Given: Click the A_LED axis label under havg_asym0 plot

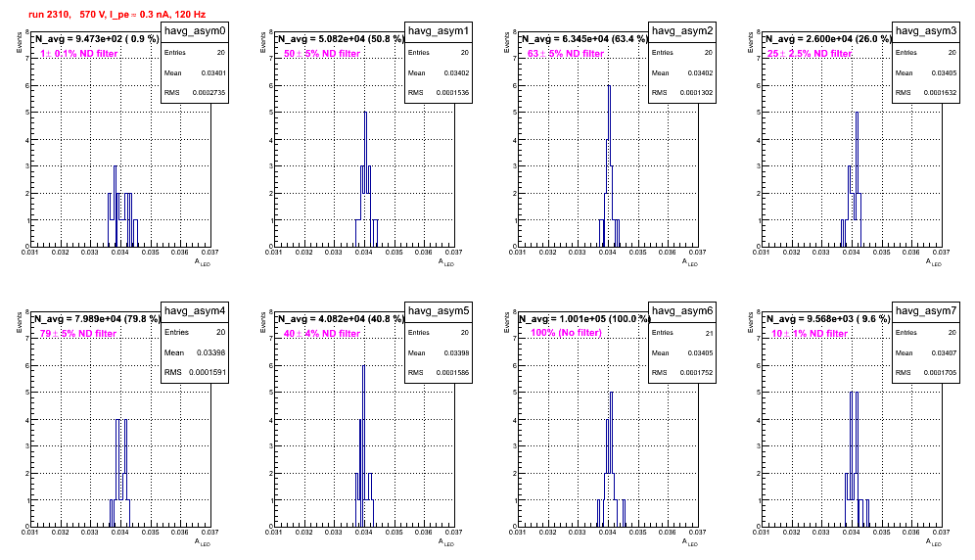Looking at the screenshot, I should (x=203, y=262).
